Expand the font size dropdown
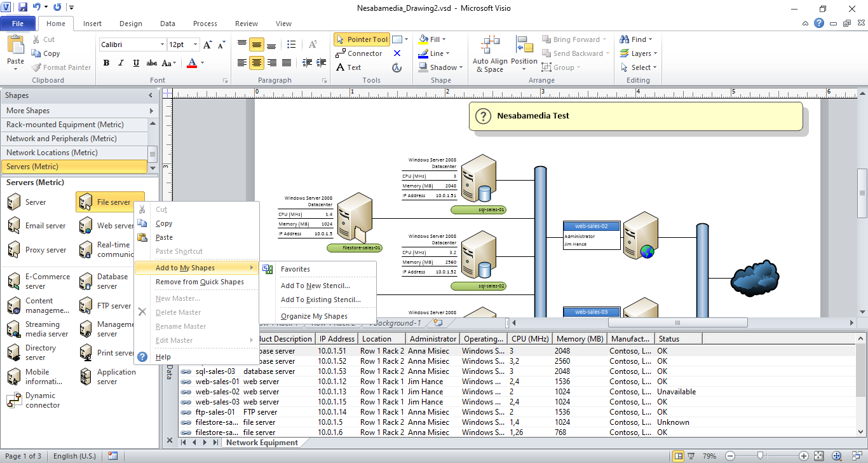 194,45
